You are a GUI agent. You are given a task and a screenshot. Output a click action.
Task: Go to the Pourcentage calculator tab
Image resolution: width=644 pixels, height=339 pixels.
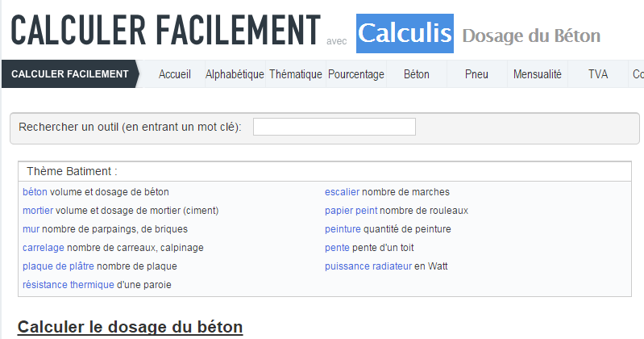click(356, 74)
